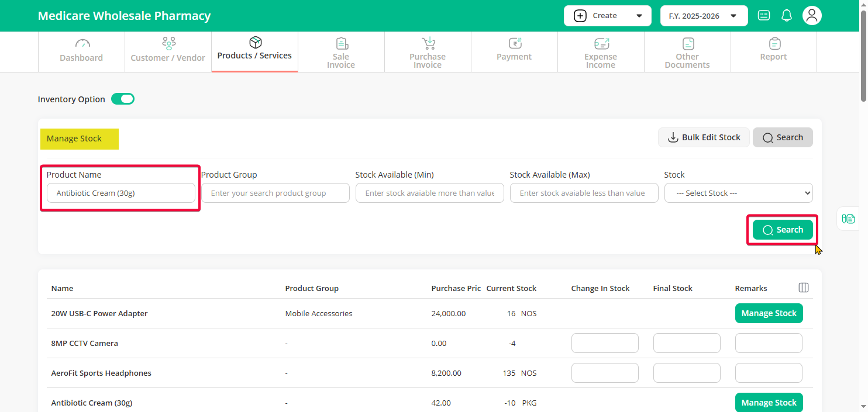Screen dimensions: 868x412
Task: Click the notification bell icon
Action: (x=787, y=16)
